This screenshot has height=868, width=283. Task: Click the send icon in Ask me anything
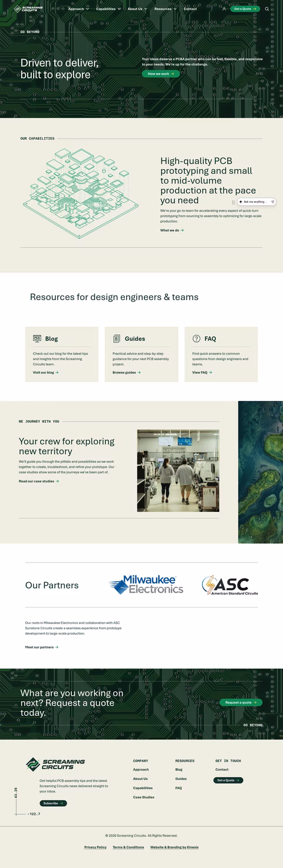click(x=272, y=202)
